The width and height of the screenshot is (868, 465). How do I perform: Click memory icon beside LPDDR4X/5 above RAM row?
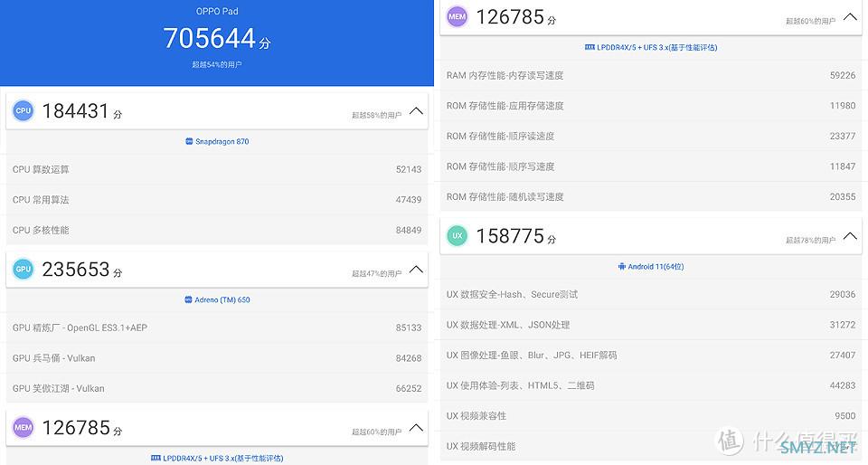point(590,48)
